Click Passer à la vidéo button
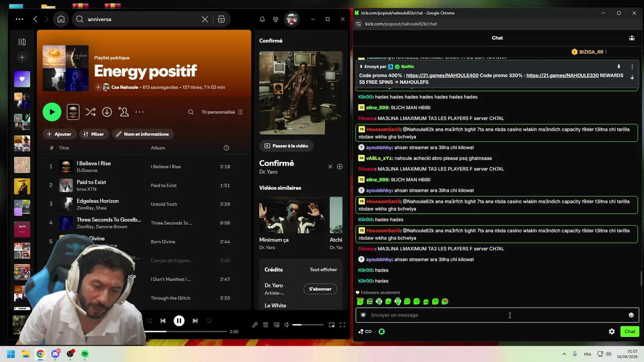The height and width of the screenshot is (362, 644). tap(286, 146)
